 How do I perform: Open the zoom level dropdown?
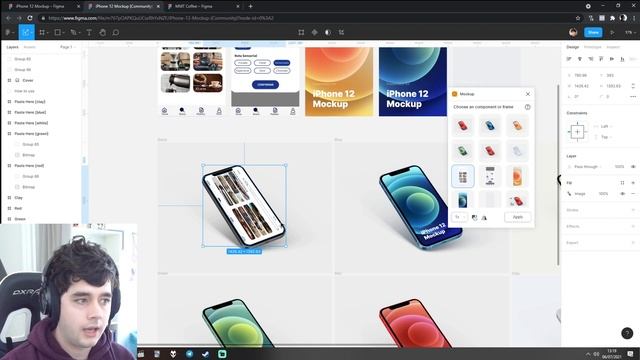tap(629, 32)
